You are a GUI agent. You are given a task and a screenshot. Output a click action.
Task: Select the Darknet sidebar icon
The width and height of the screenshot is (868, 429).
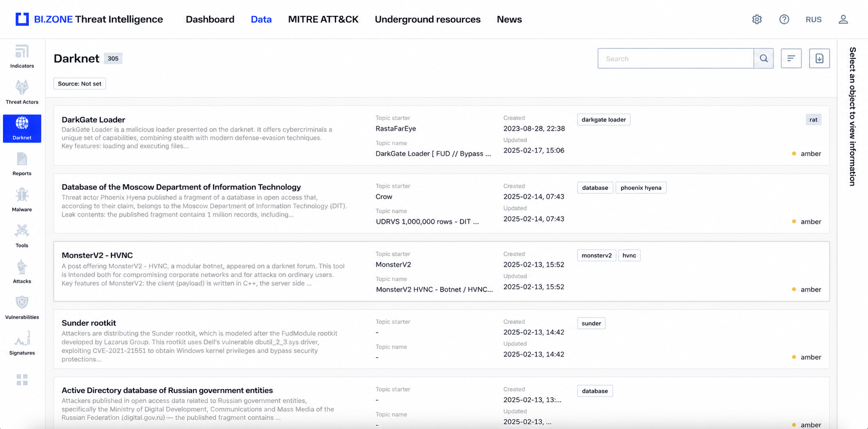22,129
